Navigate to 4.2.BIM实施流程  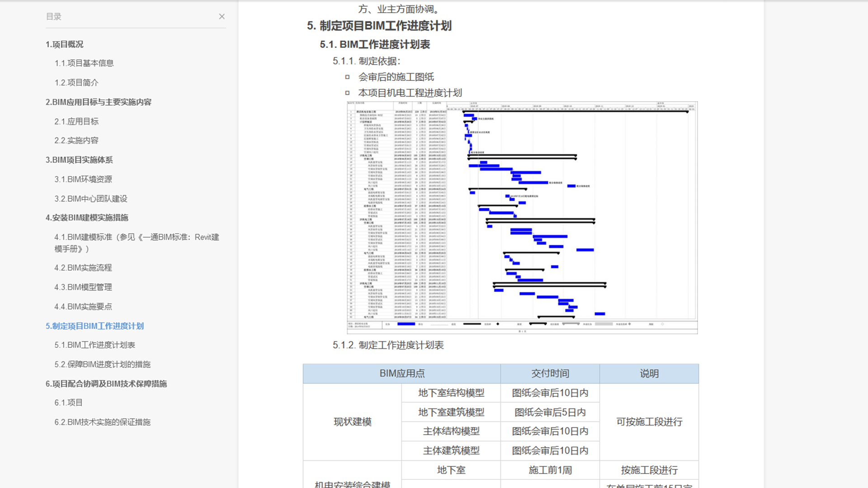(83, 268)
